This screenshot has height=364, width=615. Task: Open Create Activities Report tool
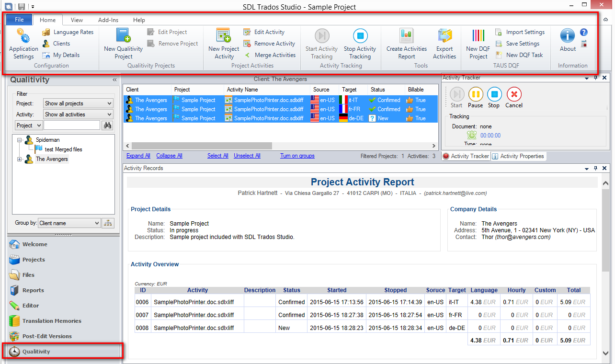(x=406, y=43)
